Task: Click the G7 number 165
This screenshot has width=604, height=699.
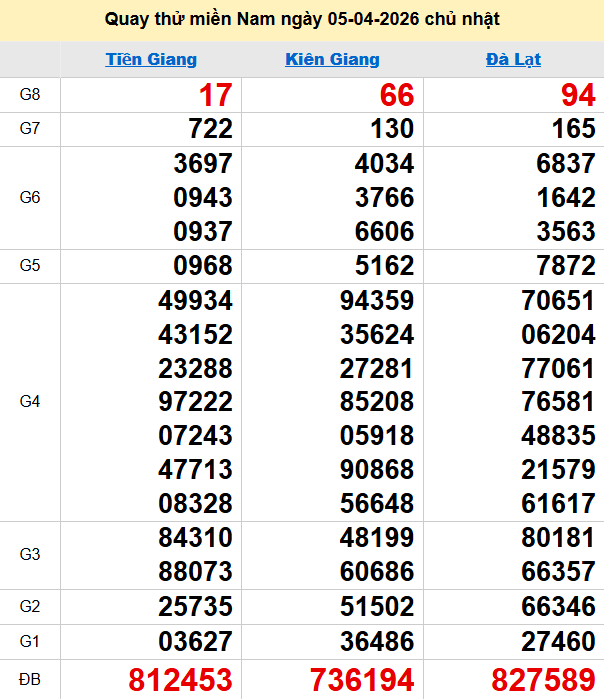Action: pyautogui.click(x=574, y=129)
